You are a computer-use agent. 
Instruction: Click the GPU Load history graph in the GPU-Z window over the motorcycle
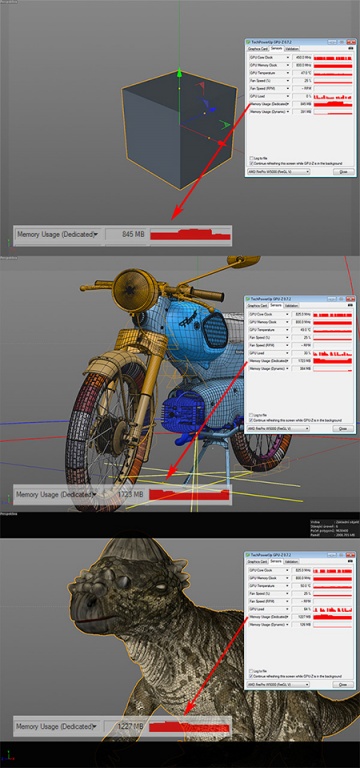click(333, 353)
